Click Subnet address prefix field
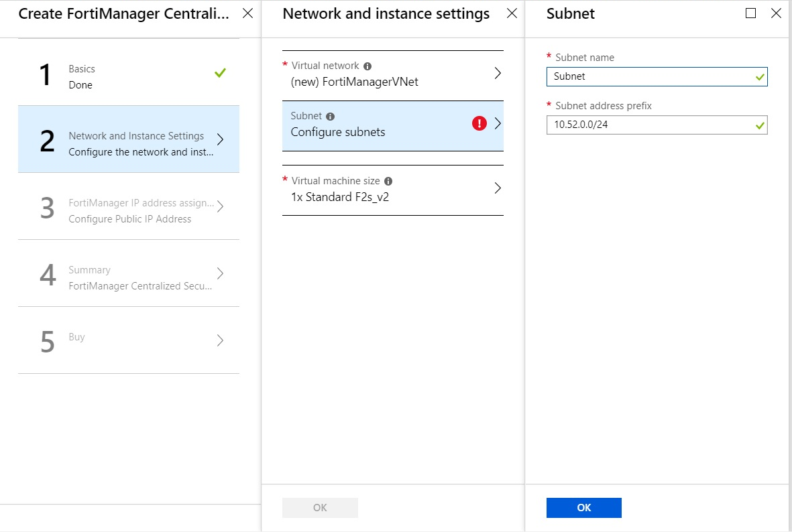Viewport: 792px width, 532px height. coord(650,125)
